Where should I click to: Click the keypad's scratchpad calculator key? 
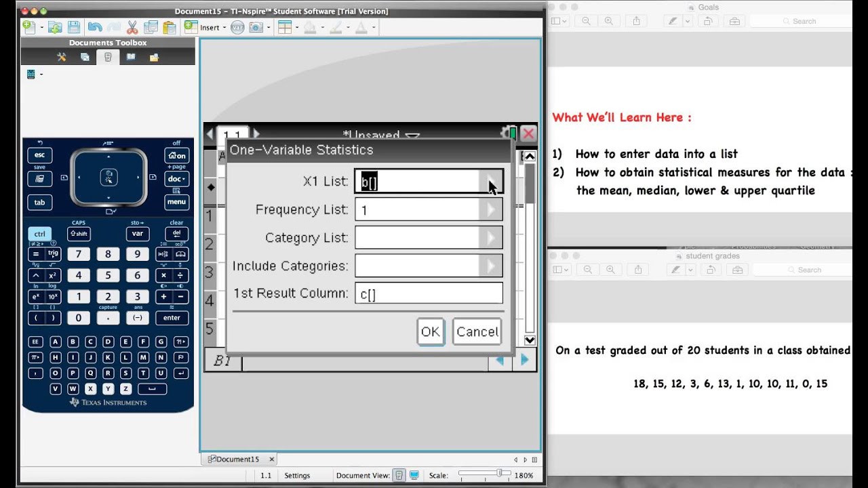pyautogui.click(x=40, y=179)
